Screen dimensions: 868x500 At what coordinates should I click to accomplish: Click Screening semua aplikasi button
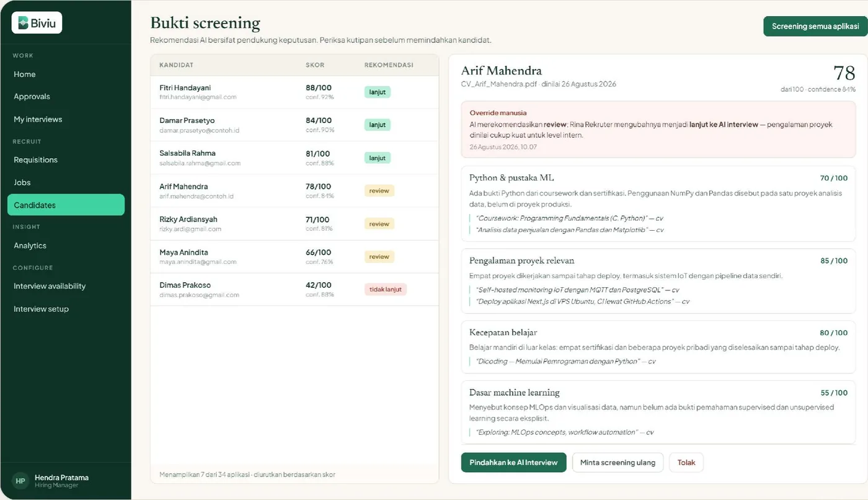point(815,27)
